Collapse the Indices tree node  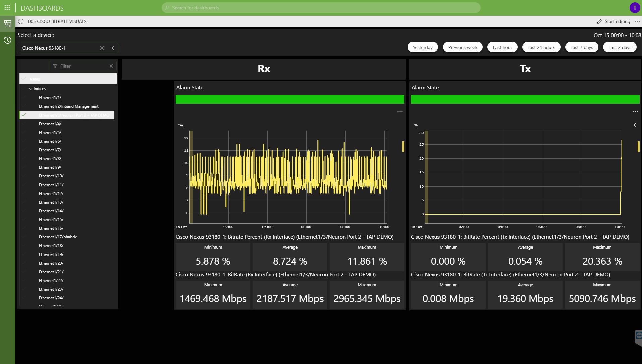pos(31,89)
